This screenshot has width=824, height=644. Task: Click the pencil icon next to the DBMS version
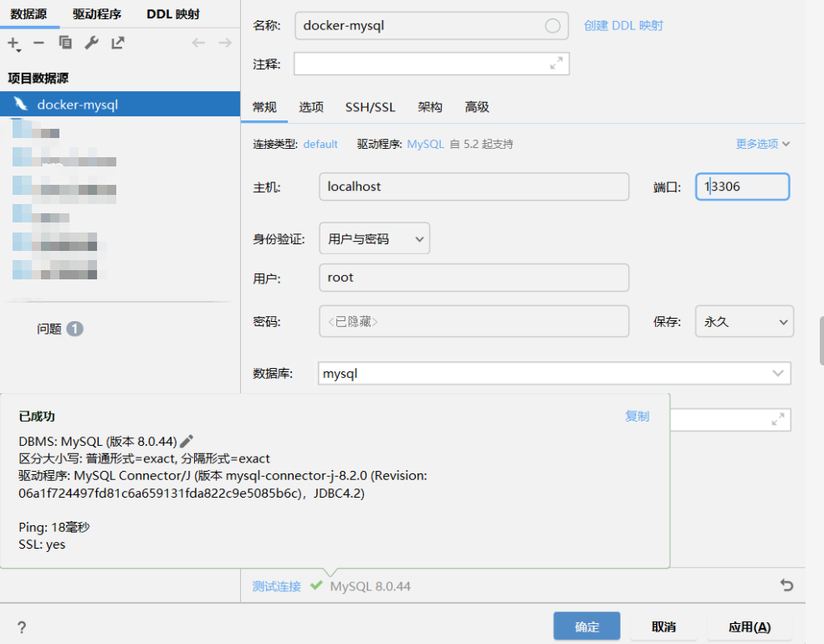[187, 441]
